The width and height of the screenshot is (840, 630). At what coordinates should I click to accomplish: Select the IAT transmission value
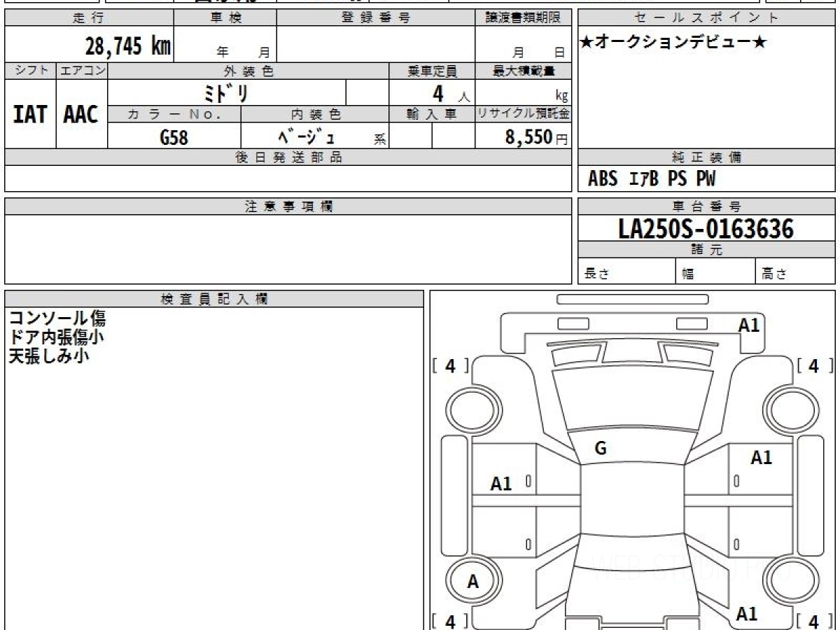pyautogui.click(x=30, y=114)
